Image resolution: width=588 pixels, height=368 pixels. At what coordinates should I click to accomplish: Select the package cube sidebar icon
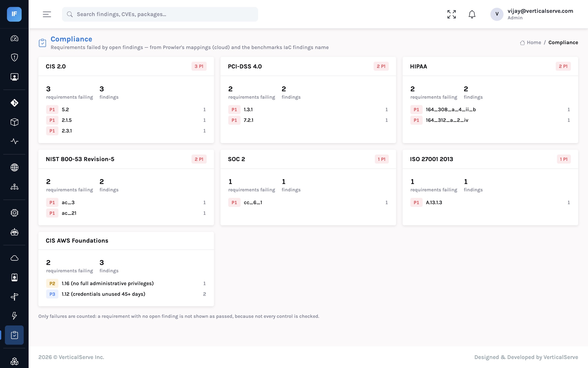point(14,122)
